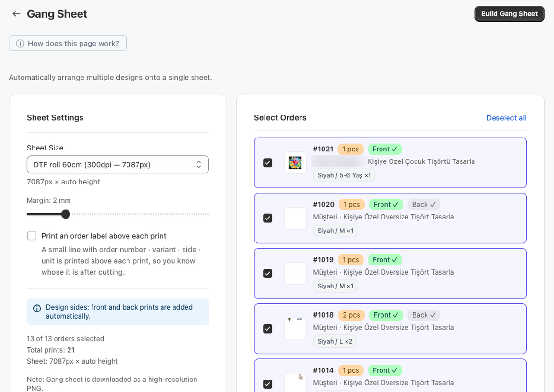Click the 1 pcs badge on order #1020
The image size is (554, 392).
(352, 205)
